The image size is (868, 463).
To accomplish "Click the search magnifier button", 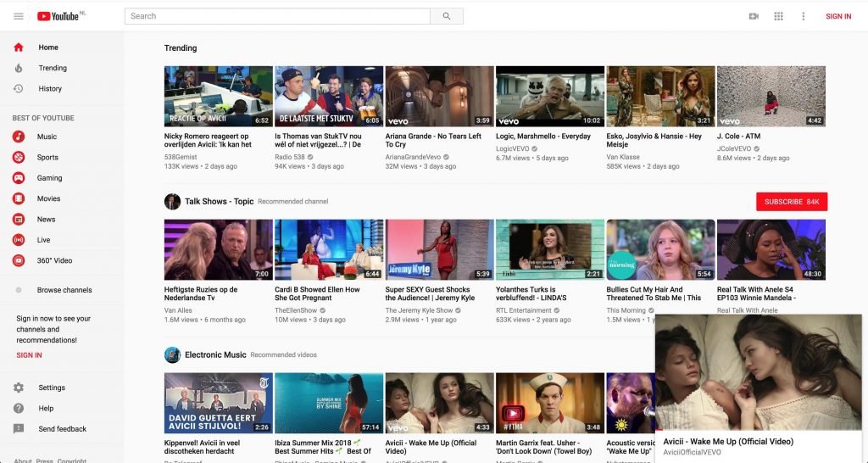I will click(446, 16).
